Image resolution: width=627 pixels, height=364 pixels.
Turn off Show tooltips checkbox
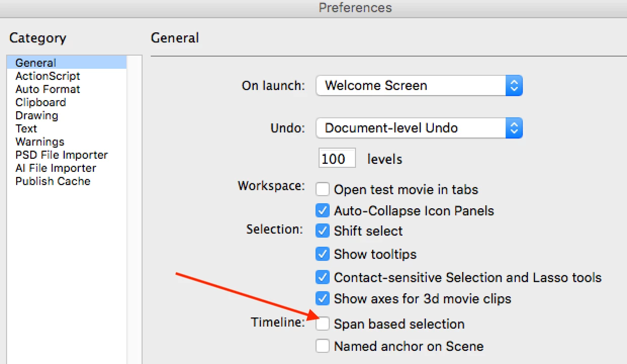pyautogui.click(x=323, y=254)
